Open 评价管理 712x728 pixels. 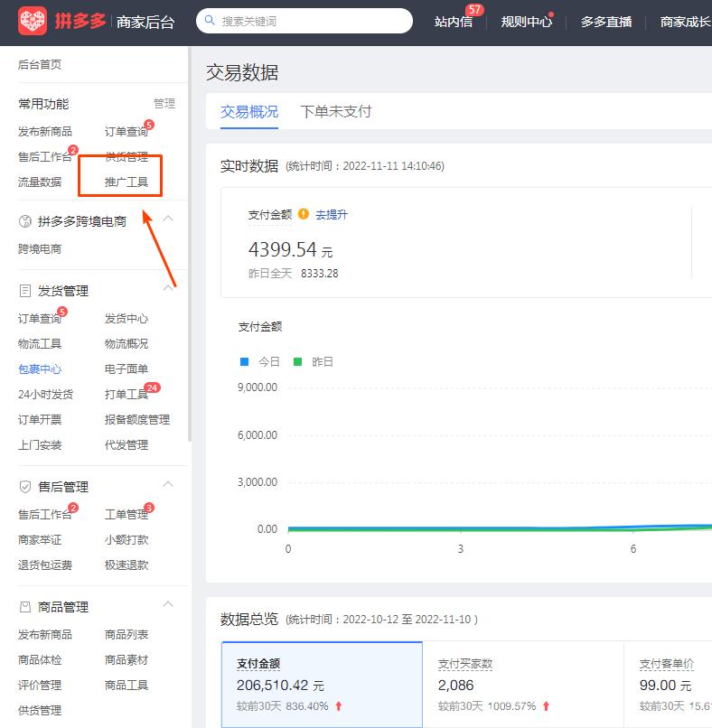tap(40, 686)
